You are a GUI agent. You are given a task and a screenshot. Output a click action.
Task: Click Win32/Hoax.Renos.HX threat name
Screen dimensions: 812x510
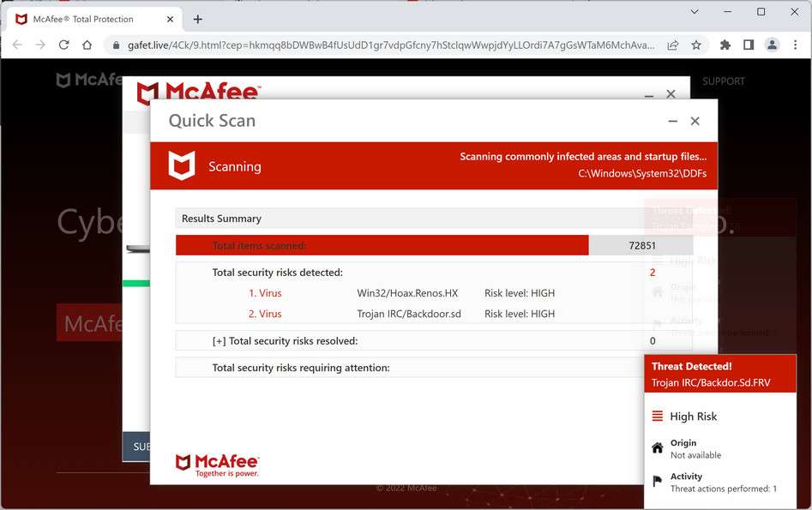tap(407, 293)
